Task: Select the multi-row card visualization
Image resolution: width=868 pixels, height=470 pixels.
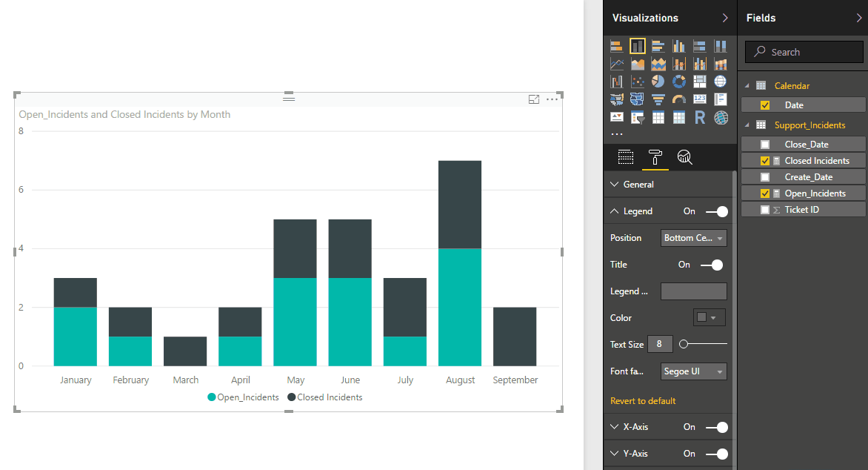Action: tap(720, 100)
